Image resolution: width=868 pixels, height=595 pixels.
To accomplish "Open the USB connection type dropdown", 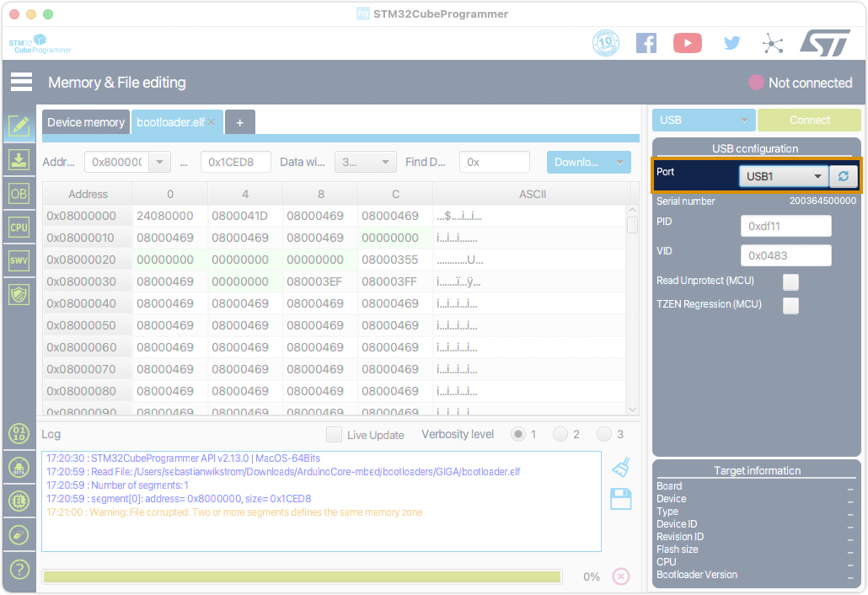I will [704, 121].
